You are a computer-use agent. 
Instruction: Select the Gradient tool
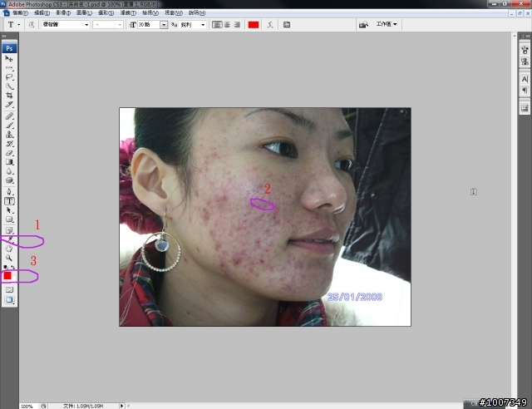[9, 162]
